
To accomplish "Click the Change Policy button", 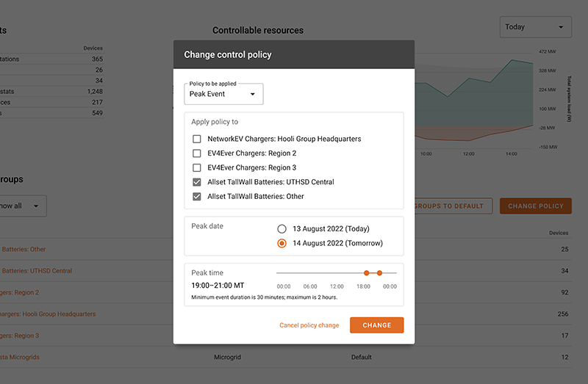I will (536, 206).
